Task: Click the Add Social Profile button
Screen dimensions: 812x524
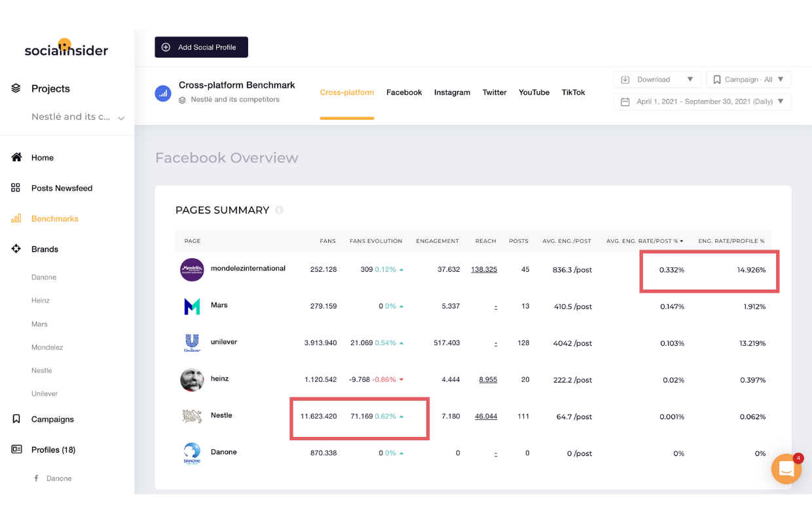Action: [201, 47]
